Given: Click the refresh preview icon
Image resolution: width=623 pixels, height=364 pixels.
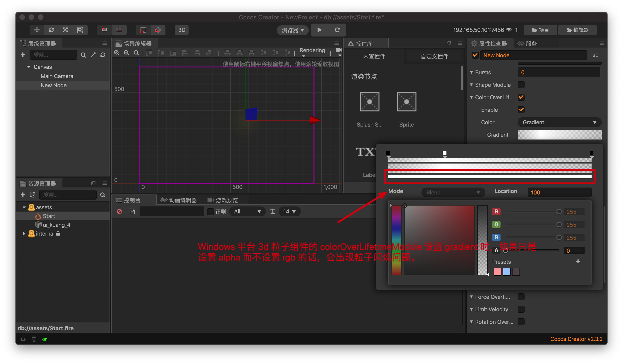Looking at the screenshot, I should pyautogui.click(x=337, y=30).
